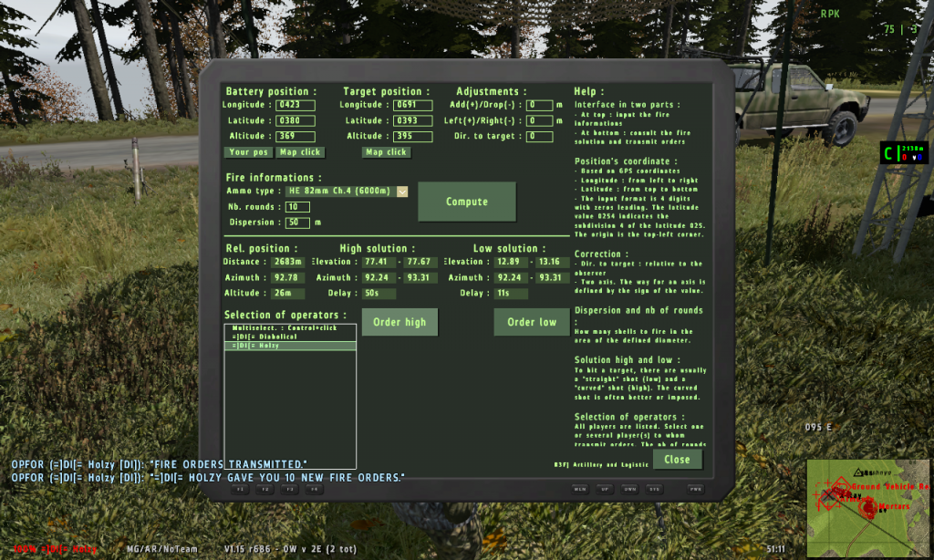Edit the Nb. rounds field
The image size is (934, 560).
[x=298, y=207]
